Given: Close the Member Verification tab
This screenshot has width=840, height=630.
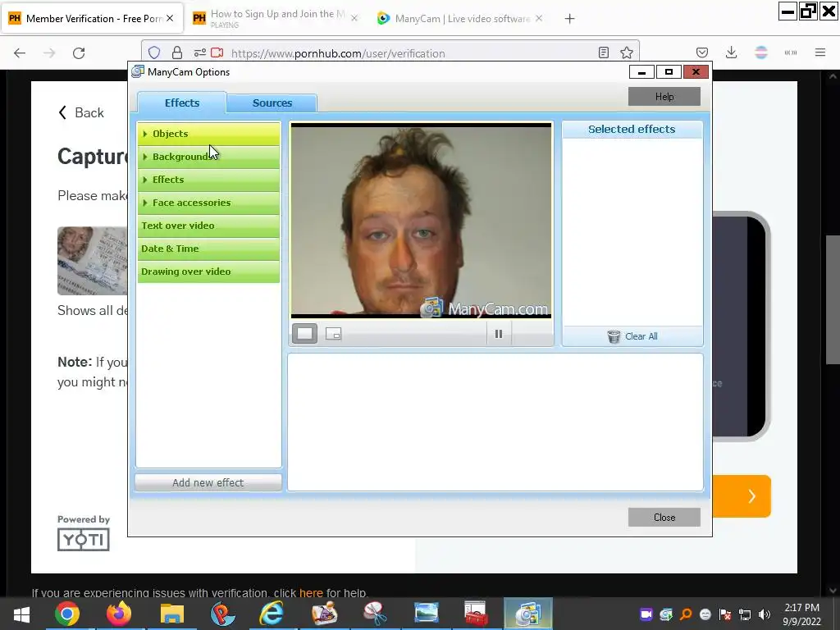Looking at the screenshot, I should (x=170, y=18).
